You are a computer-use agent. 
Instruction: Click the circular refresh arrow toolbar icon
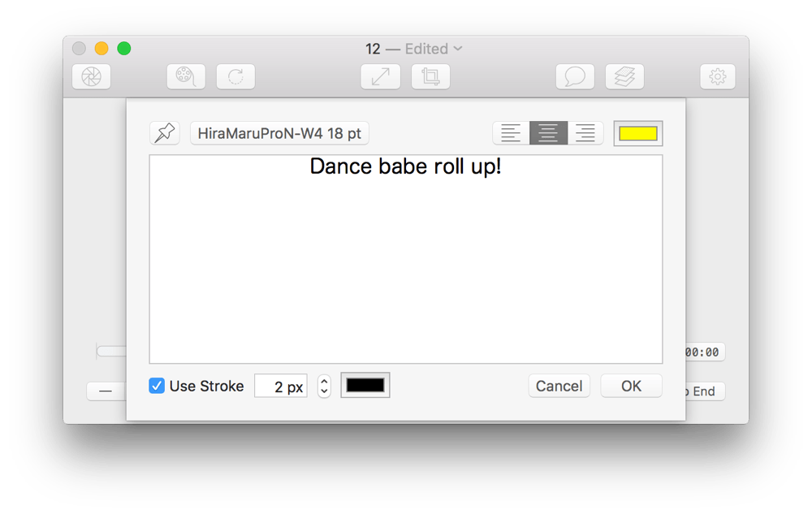pos(235,76)
